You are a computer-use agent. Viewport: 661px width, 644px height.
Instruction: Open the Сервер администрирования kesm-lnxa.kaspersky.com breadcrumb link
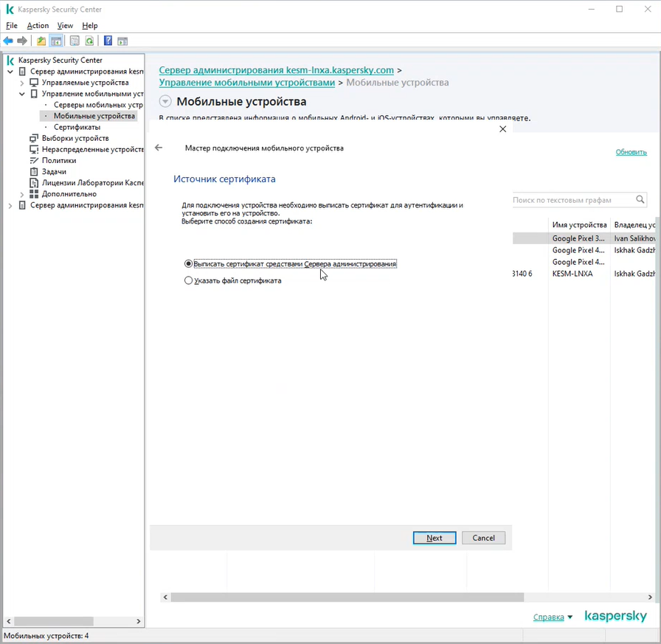(x=276, y=70)
